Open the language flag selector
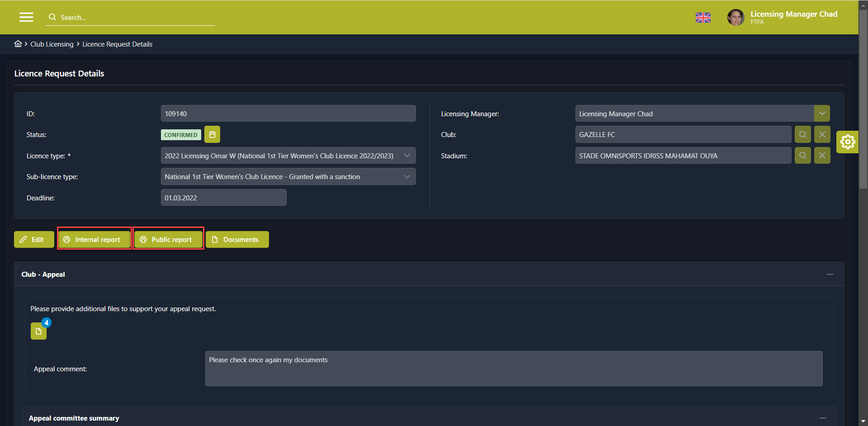868x426 pixels. tap(703, 18)
